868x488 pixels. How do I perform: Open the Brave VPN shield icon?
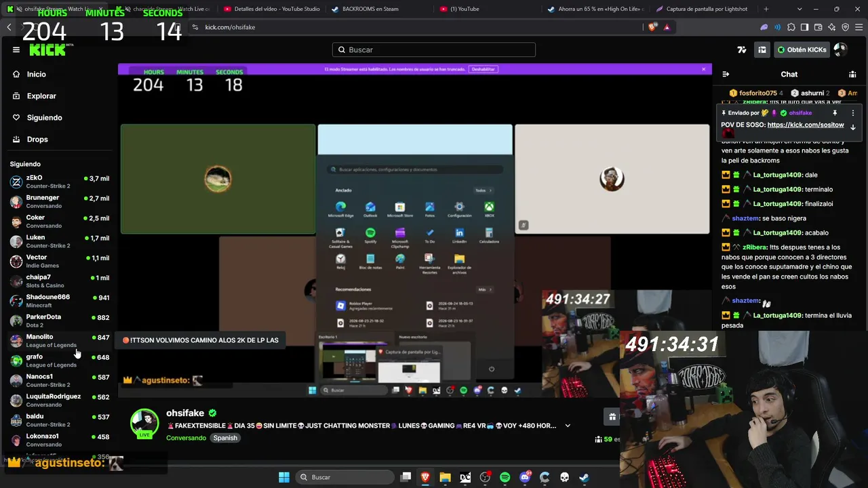(x=845, y=27)
